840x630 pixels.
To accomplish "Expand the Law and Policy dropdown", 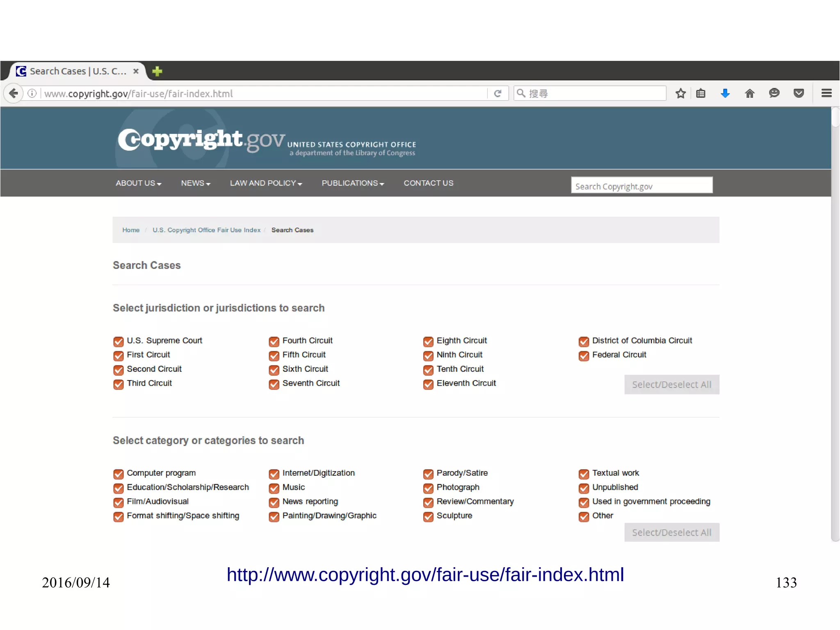I will [x=266, y=183].
